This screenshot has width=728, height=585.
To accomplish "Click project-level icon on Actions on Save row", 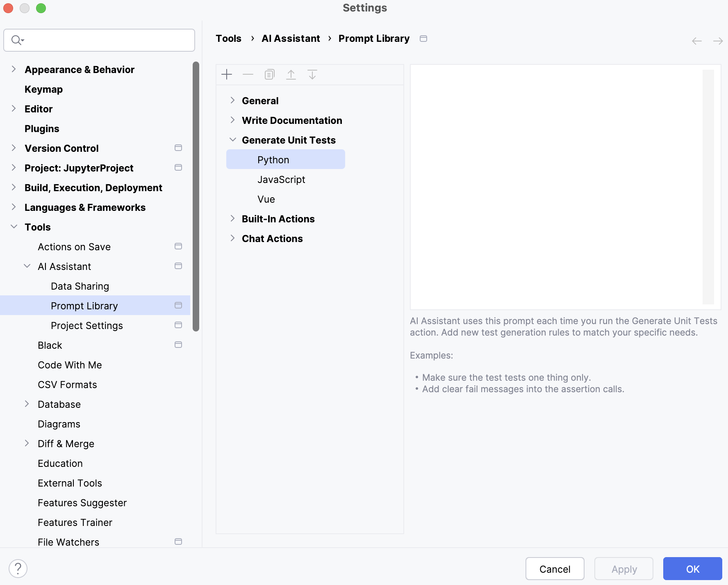I will coord(178,246).
